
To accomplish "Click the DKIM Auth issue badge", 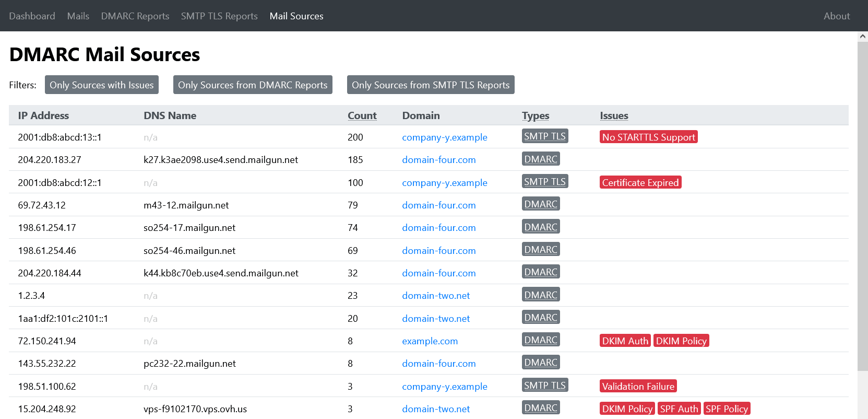I will point(625,341).
